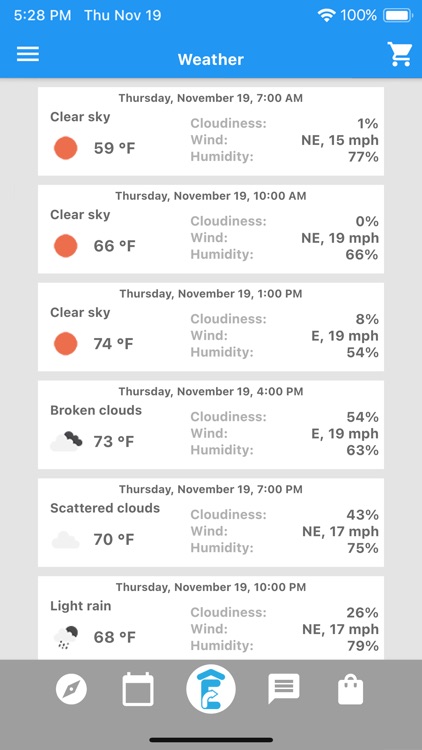This screenshot has width=422, height=750.
Task: Tap the compass explore icon
Action: [x=71, y=689]
